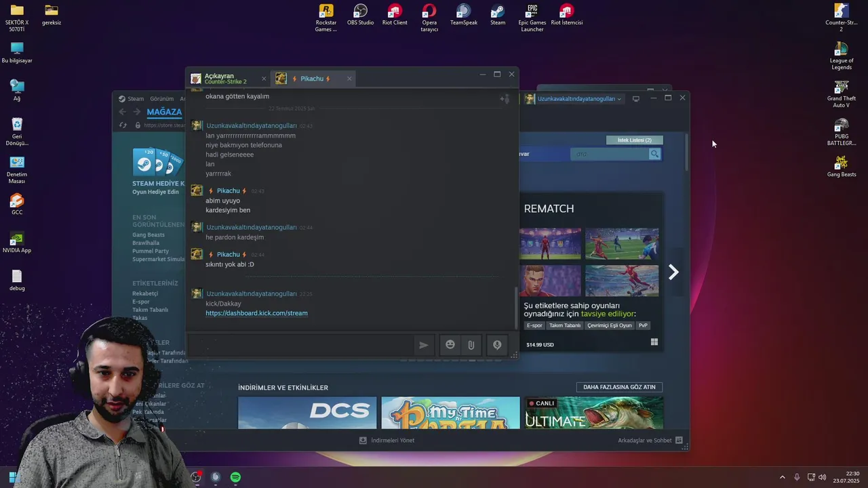Open the Görünüm menu in Steam

tap(162, 99)
